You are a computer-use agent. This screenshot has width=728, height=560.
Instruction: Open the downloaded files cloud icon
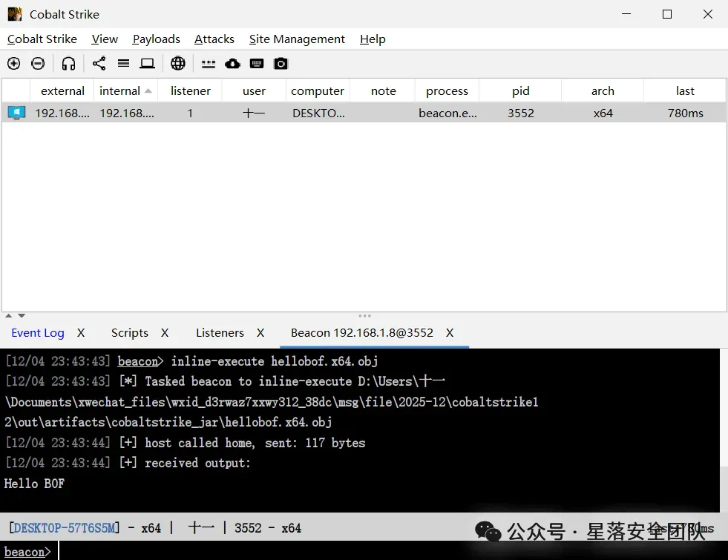click(x=232, y=64)
